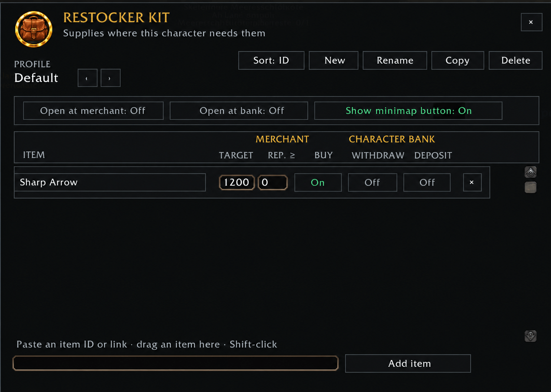The height and width of the screenshot is (392, 551).
Task: Edit the Sharp Arrow target quantity 1200
Action: 237,182
